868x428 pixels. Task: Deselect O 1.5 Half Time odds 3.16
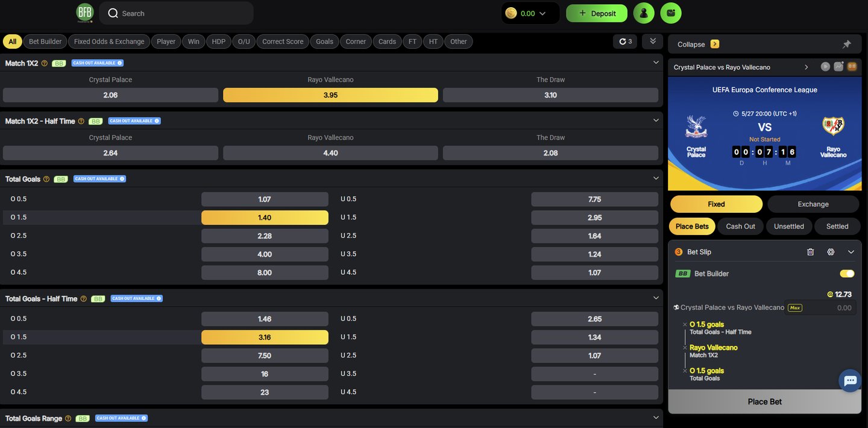pos(265,337)
